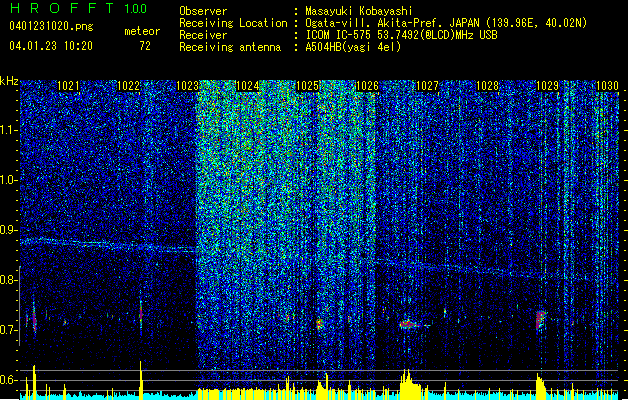The width and height of the screenshot is (629, 400).
Task: Click the red meteor echo near 1029
Action: [541, 320]
